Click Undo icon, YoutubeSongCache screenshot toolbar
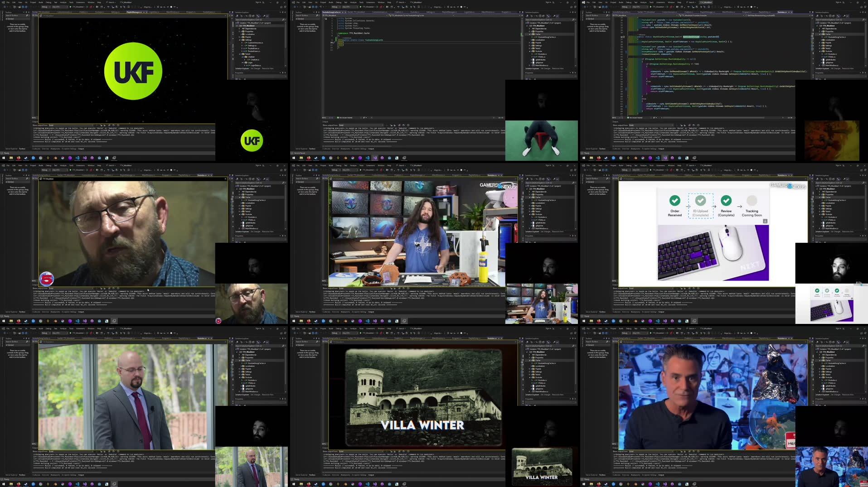This screenshot has width=868, height=487. (321, 7)
